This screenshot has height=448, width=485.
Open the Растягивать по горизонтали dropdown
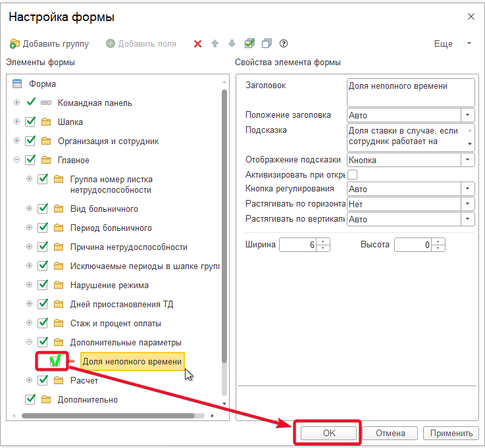[x=467, y=204]
